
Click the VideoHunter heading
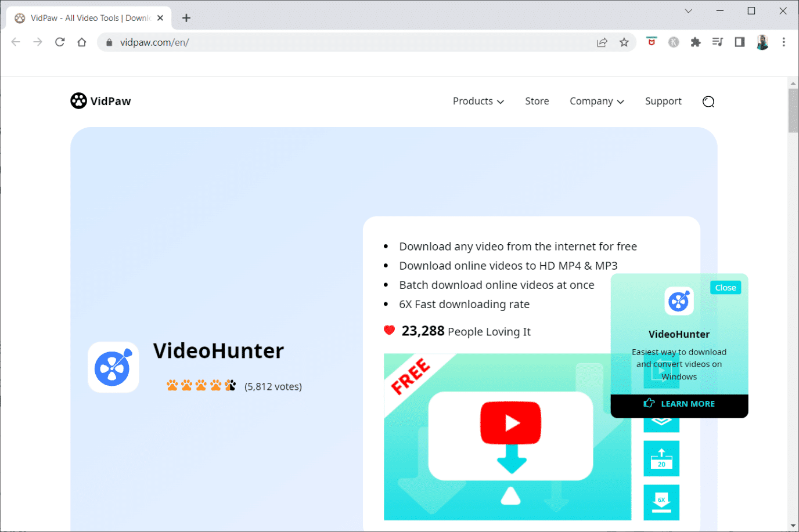pos(218,351)
